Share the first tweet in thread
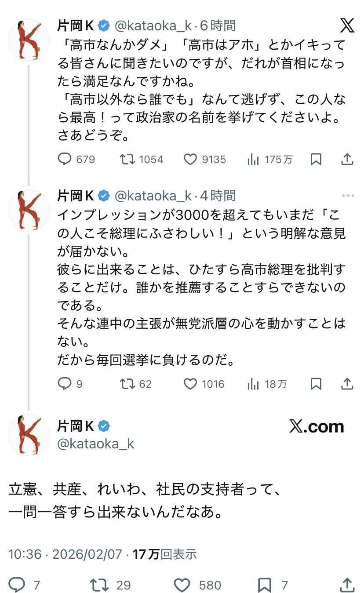 click(x=347, y=159)
